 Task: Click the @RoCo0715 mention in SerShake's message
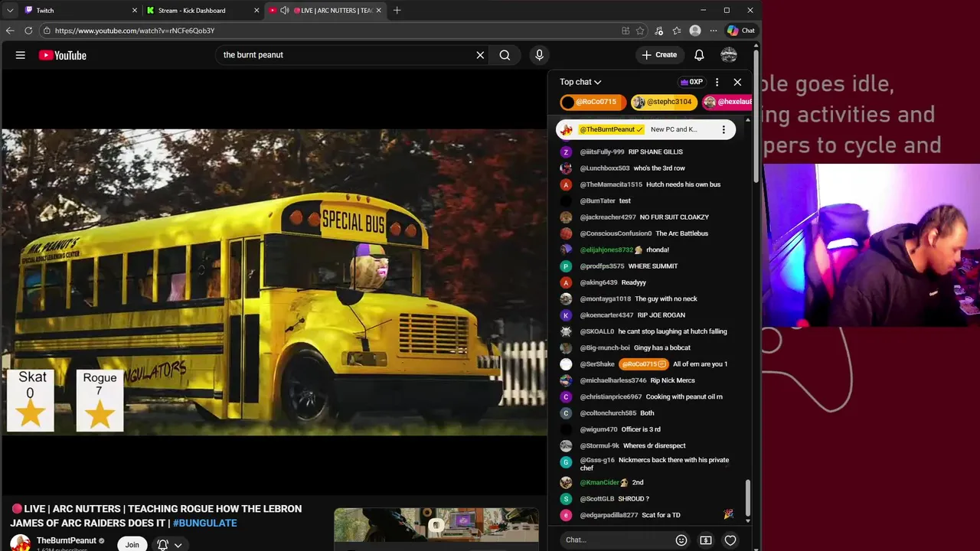click(643, 364)
